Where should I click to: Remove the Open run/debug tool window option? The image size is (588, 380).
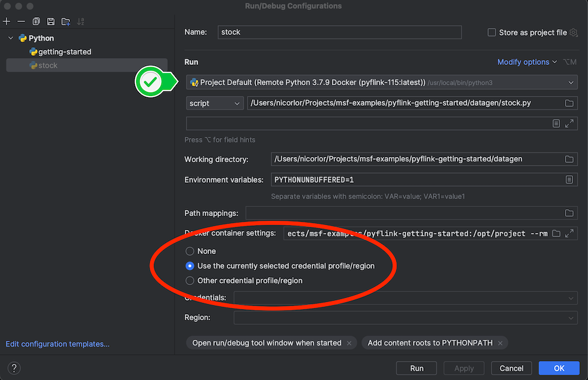pos(349,343)
